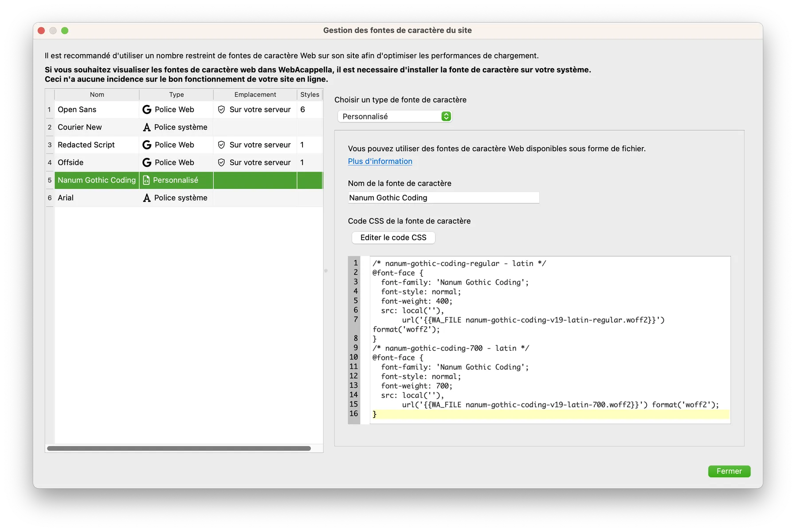Click the server shield icon for Redacted Script
The width and height of the screenshot is (796, 532).
(221, 145)
